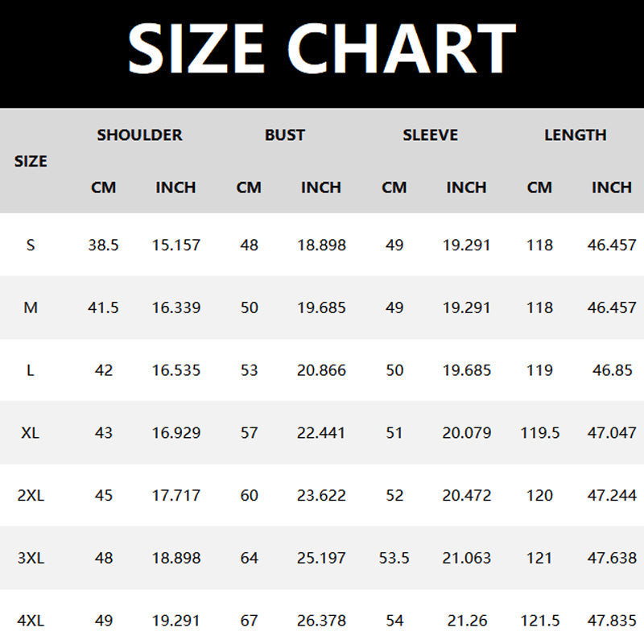Image resolution: width=644 pixels, height=644 pixels.
Task: Click the 53.5 cm sleeve value
Action: 394,558
